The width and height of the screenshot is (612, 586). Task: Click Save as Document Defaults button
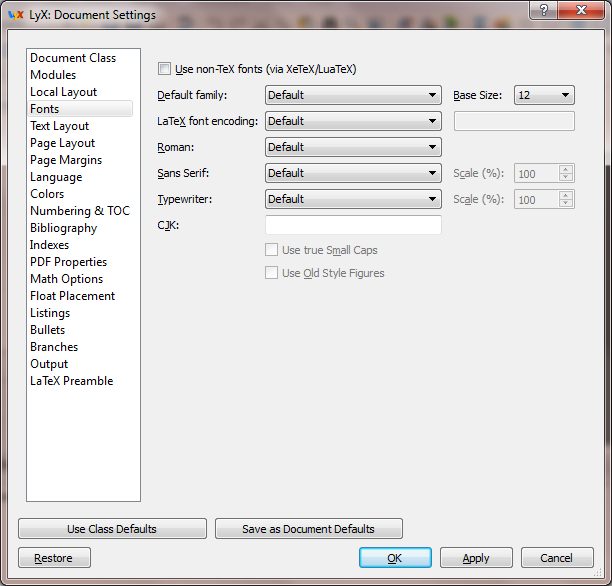point(308,529)
